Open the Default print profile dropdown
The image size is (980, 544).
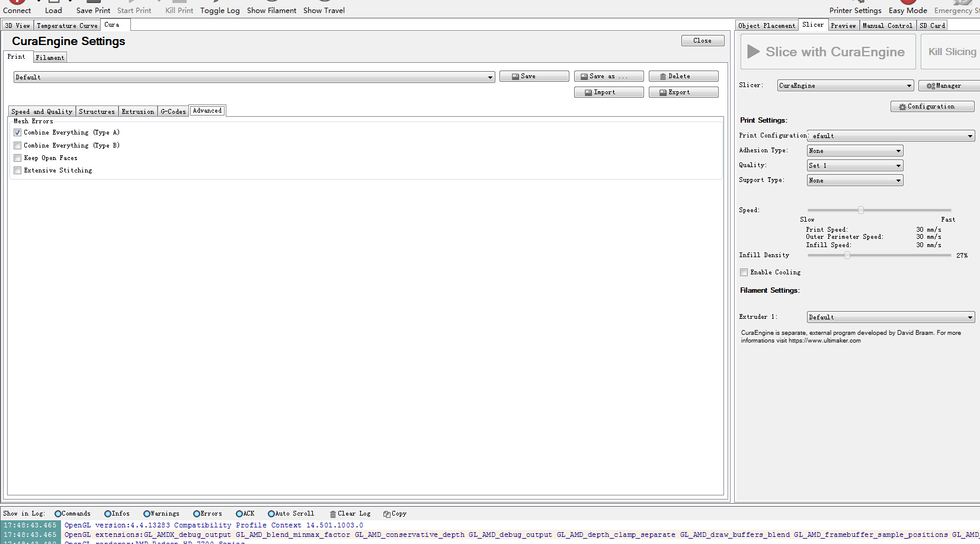coord(254,77)
